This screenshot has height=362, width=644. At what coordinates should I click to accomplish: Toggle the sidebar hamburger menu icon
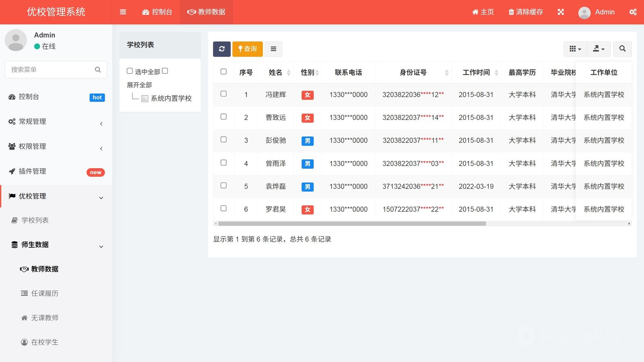[123, 12]
